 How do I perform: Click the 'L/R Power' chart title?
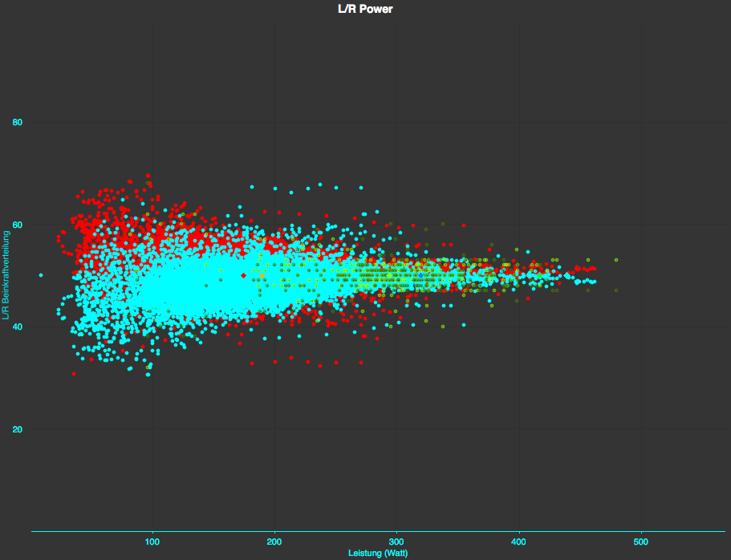coord(365,9)
